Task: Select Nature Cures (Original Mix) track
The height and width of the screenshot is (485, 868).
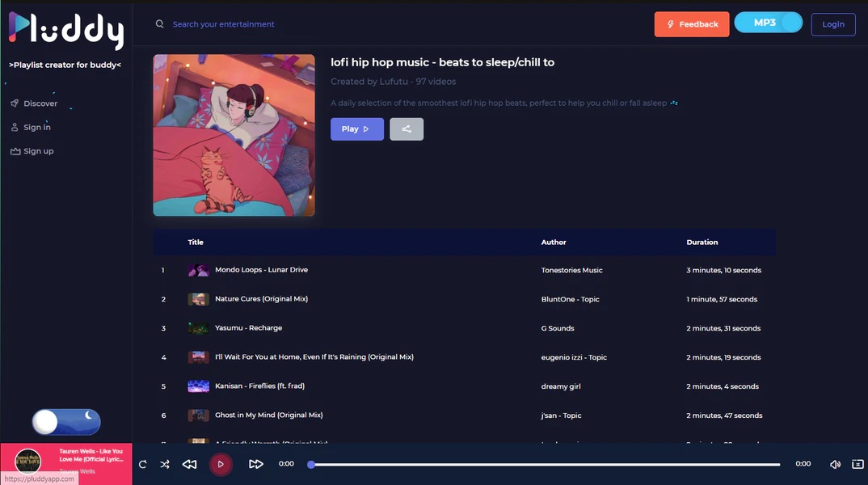Action: pos(261,299)
